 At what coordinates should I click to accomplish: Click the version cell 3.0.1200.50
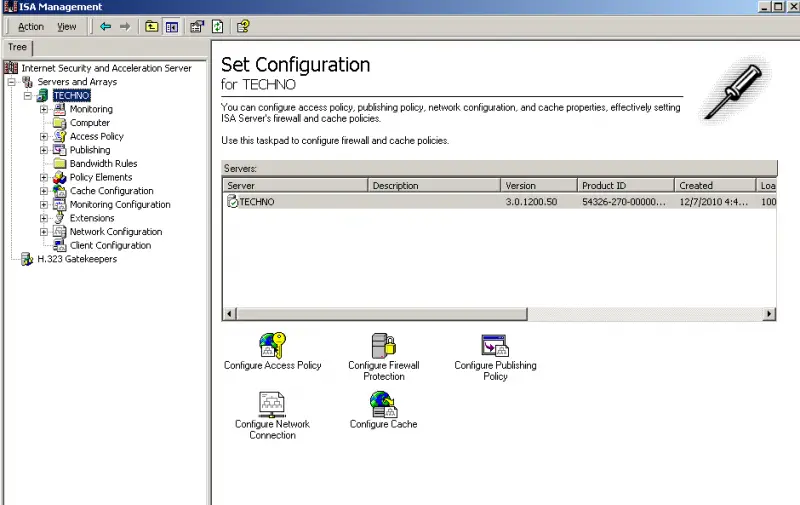click(531, 202)
